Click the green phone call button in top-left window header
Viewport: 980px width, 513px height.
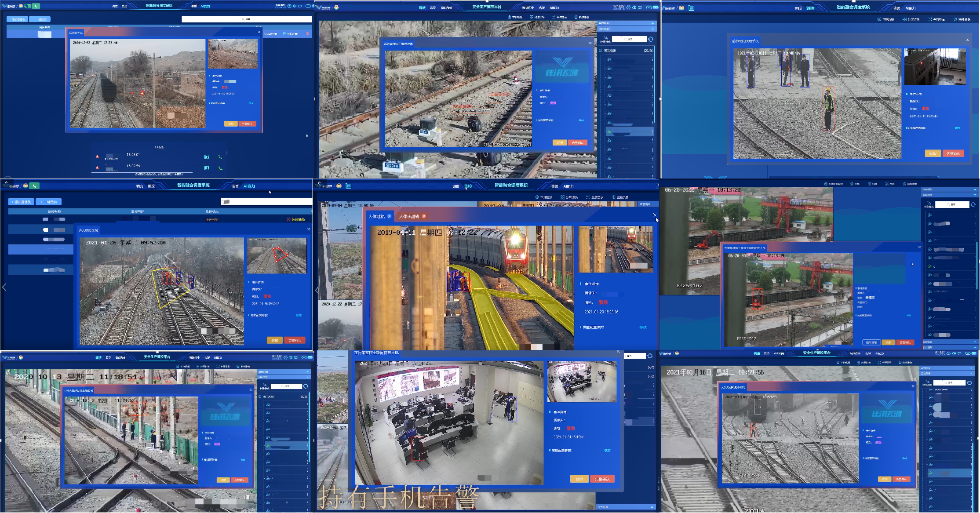[36, 6]
